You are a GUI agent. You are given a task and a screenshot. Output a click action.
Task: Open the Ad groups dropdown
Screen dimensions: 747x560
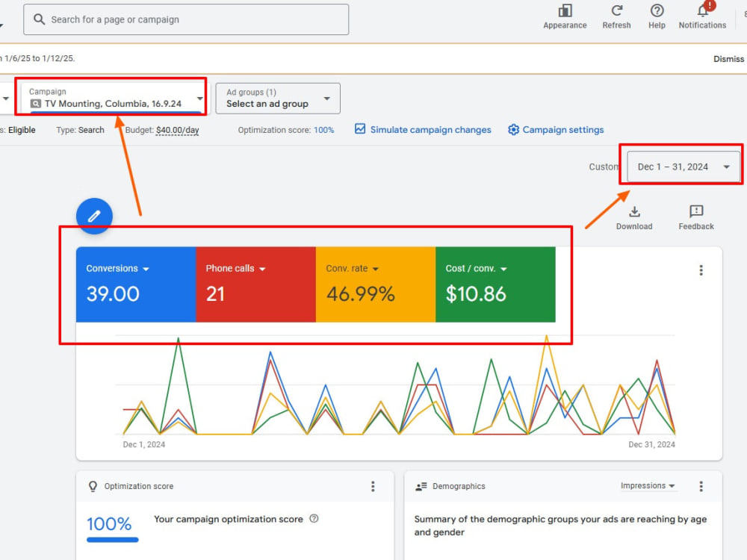coord(278,99)
